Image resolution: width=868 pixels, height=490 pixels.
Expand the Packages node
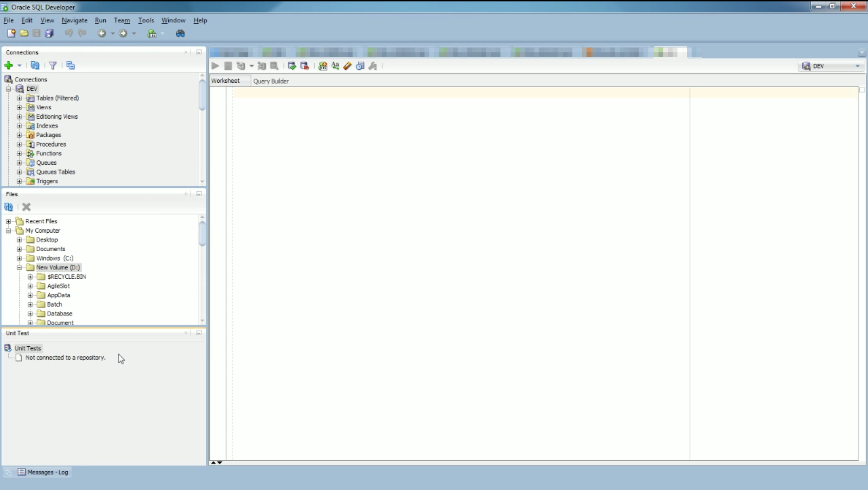tap(20, 135)
